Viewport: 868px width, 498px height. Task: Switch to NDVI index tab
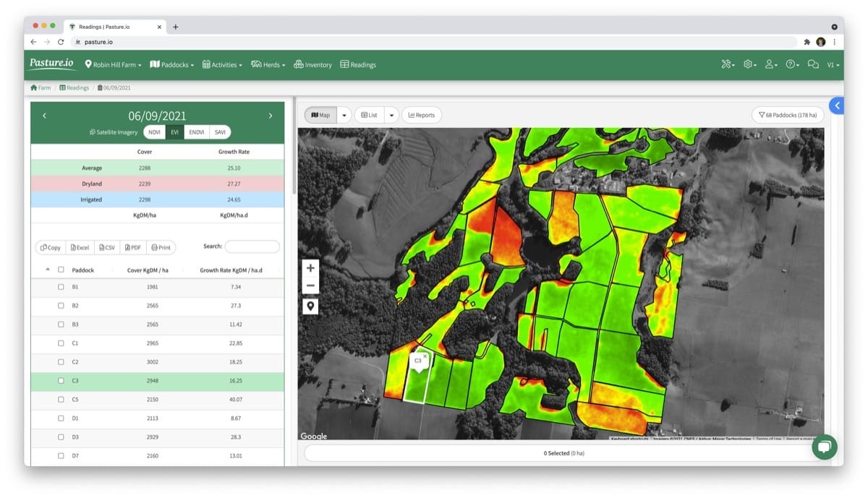click(154, 132)
